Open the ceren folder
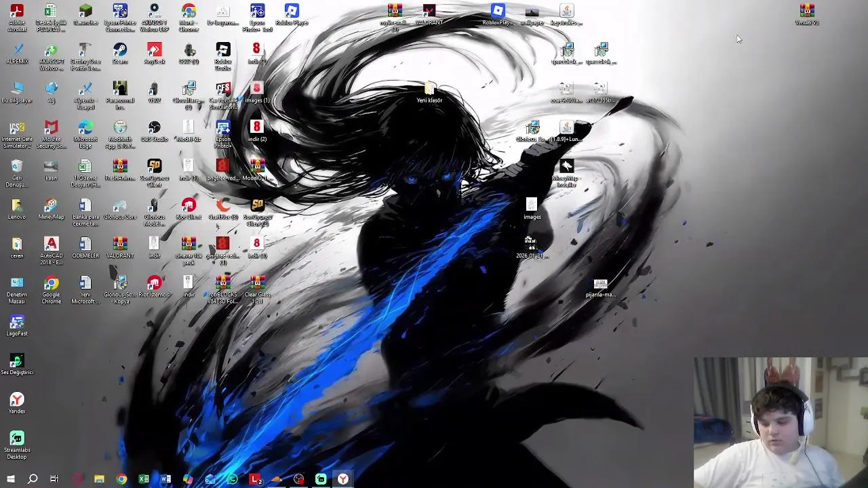 tap(17, 248)
